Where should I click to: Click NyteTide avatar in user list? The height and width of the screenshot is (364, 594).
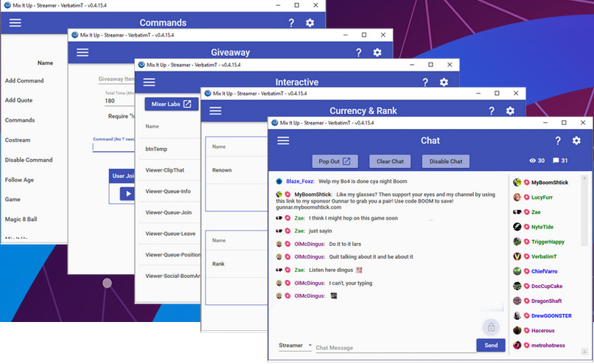[x=517, y=226]
